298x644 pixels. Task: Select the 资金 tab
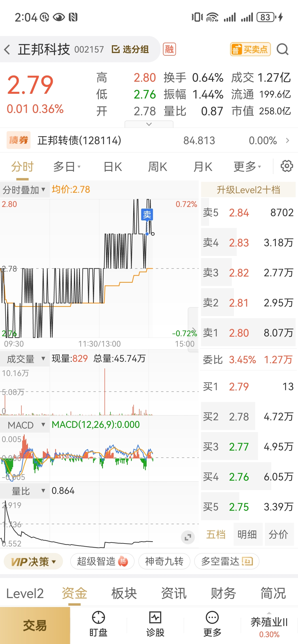(74, 594)
